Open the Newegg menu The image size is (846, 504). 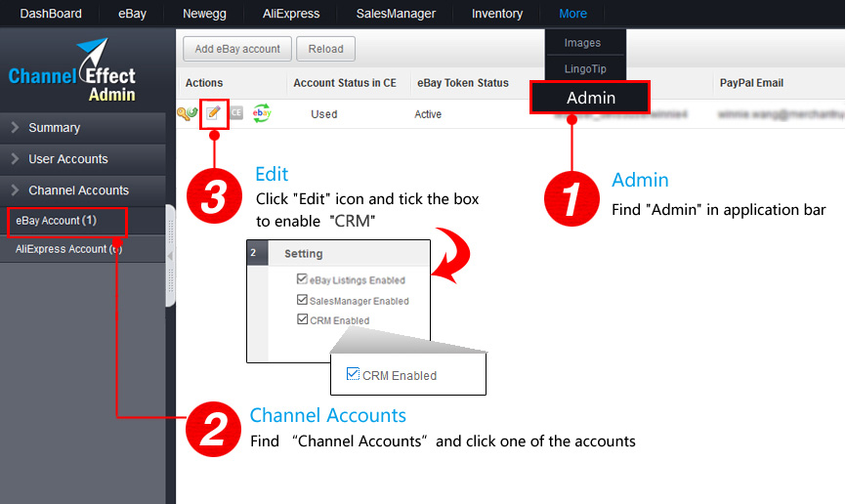(x=204, y=14)
